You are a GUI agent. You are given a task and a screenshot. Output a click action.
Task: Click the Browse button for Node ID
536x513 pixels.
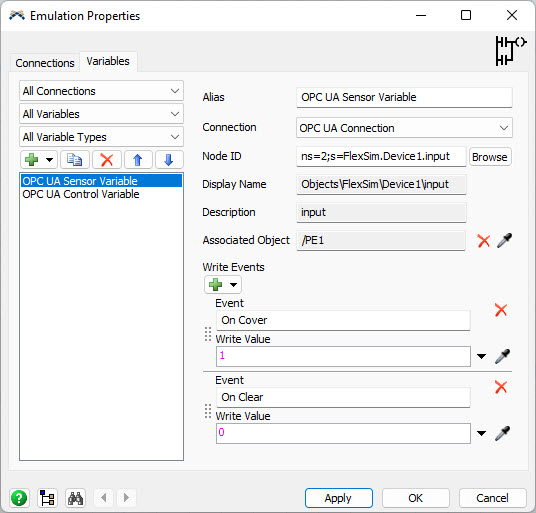tap(490, 157)
